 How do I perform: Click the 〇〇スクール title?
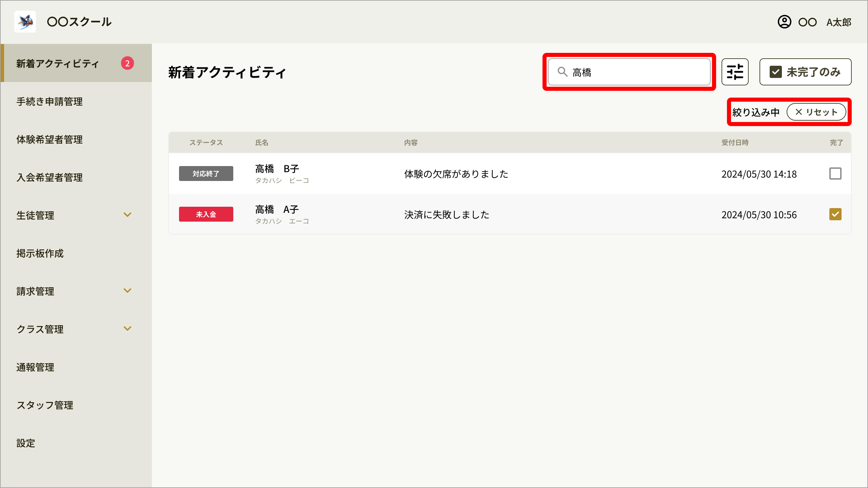coord(79,22)
